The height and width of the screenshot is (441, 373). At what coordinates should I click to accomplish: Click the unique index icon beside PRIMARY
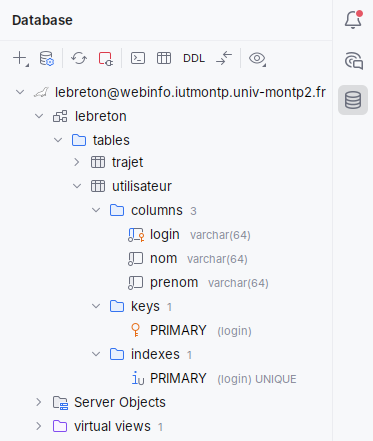(138, 378)
